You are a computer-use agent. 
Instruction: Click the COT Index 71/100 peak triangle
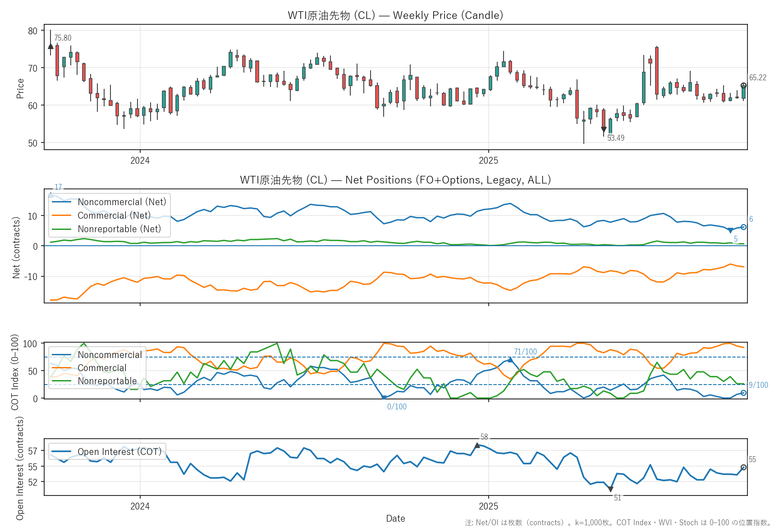(x=510, y=360)
